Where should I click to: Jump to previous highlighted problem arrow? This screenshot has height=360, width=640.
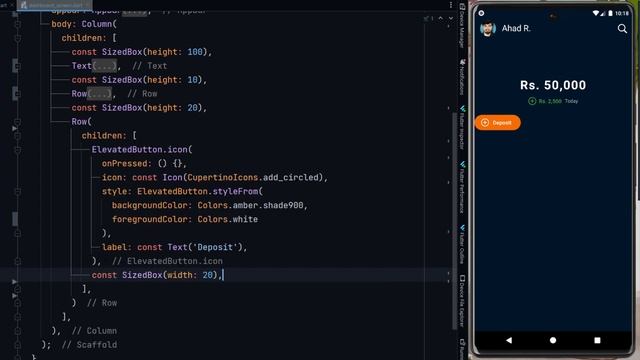(x=440, y=18)
